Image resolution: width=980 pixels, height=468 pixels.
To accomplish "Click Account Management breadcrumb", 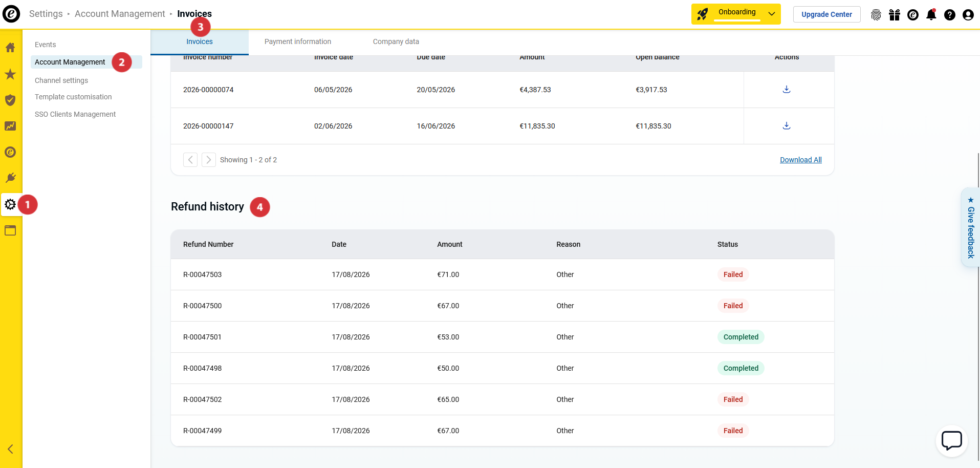I will 120,14.
